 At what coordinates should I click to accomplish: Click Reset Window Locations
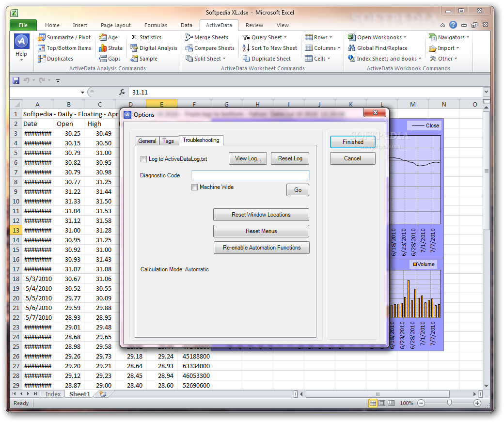point(261,215)
